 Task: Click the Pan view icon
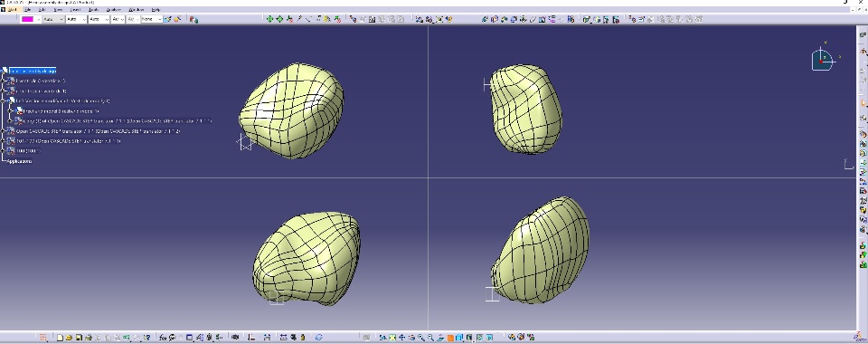401,337
